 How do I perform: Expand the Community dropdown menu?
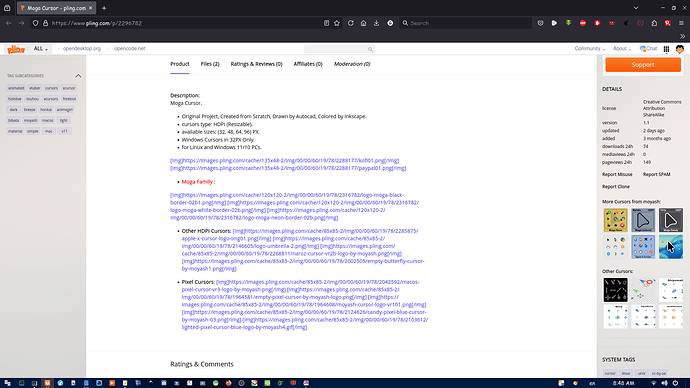(590, 49)
